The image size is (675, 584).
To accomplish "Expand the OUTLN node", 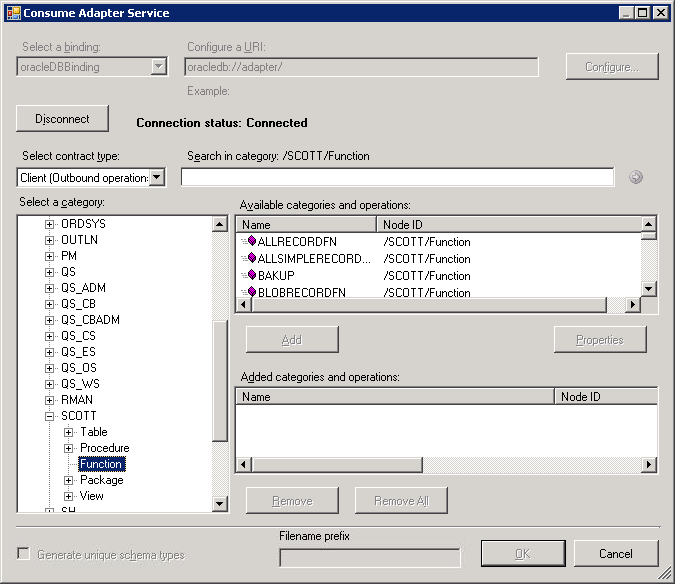I will coord(50,240).
